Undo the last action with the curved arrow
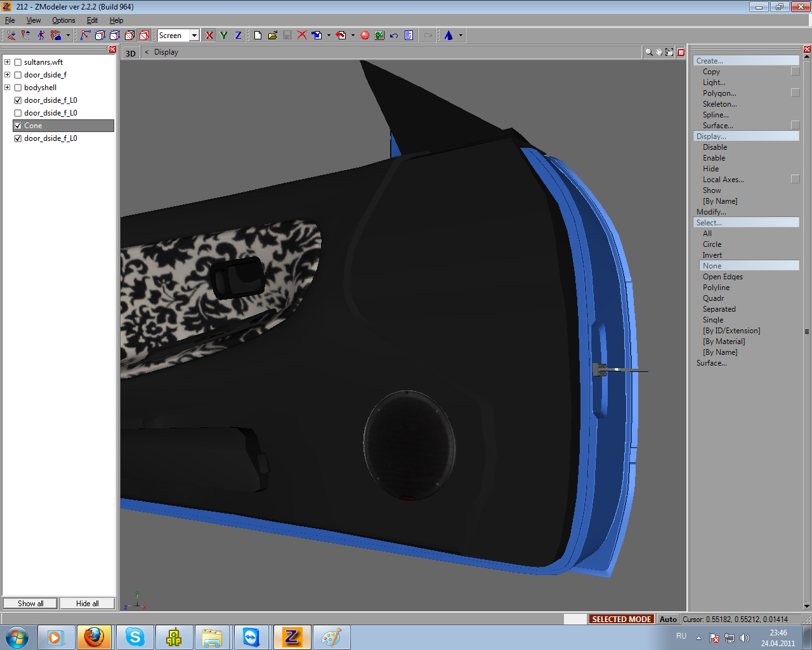This screenshot has height=650, width=812. pos(394,36)
